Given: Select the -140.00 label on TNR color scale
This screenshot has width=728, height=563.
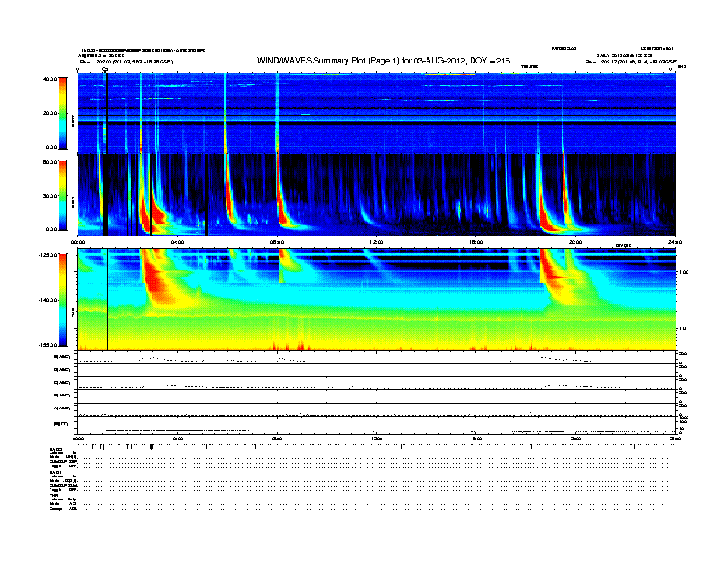Looking at the screenshot, I should tap(49, 300).
